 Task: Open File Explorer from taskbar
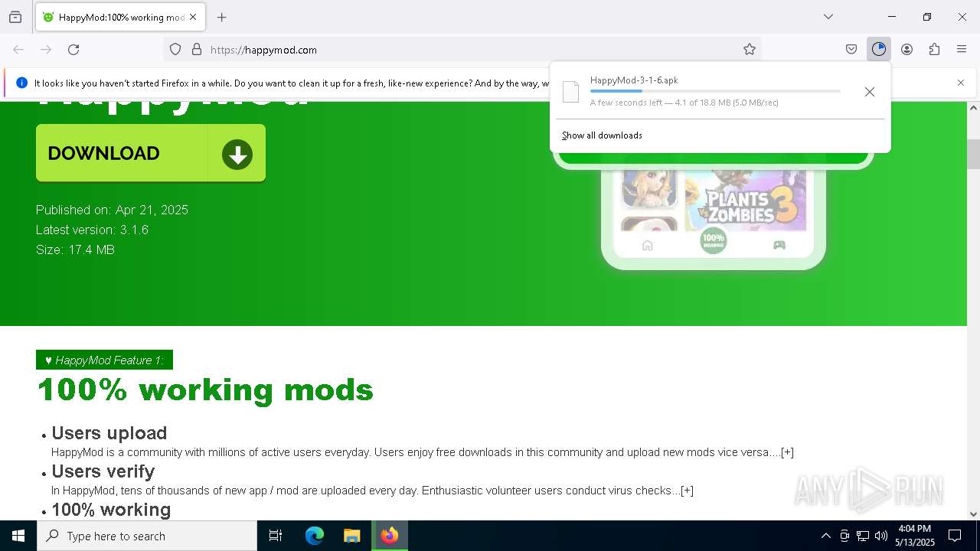351,536
